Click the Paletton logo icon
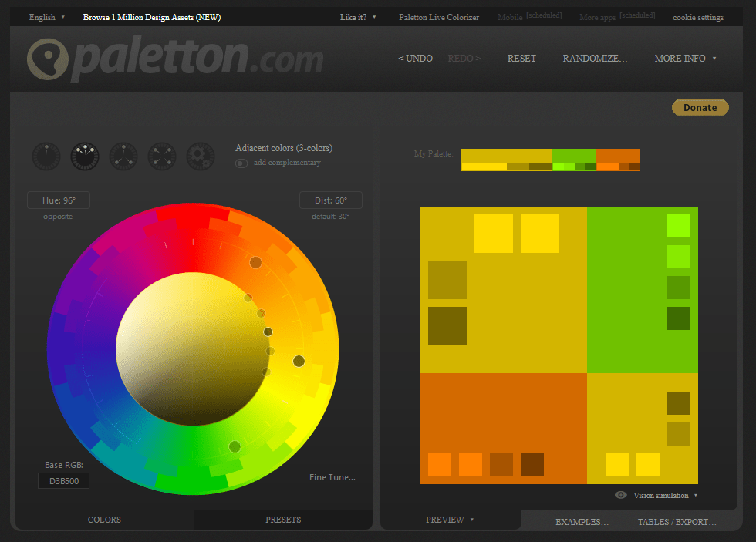The image size is (756, 542). 47,59
